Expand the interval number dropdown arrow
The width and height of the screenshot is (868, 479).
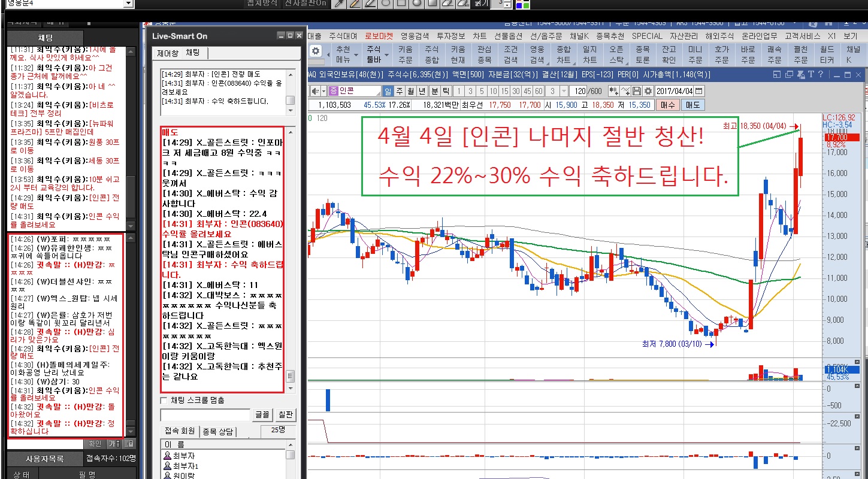[564, 91]
